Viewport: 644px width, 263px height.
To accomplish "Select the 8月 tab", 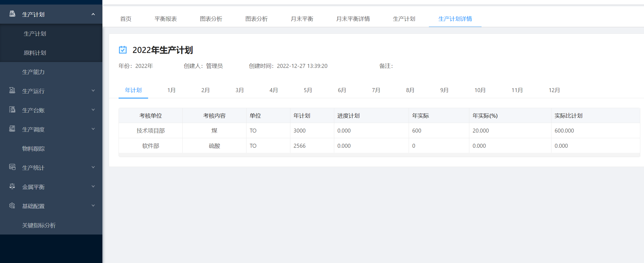I will (410, 90).
